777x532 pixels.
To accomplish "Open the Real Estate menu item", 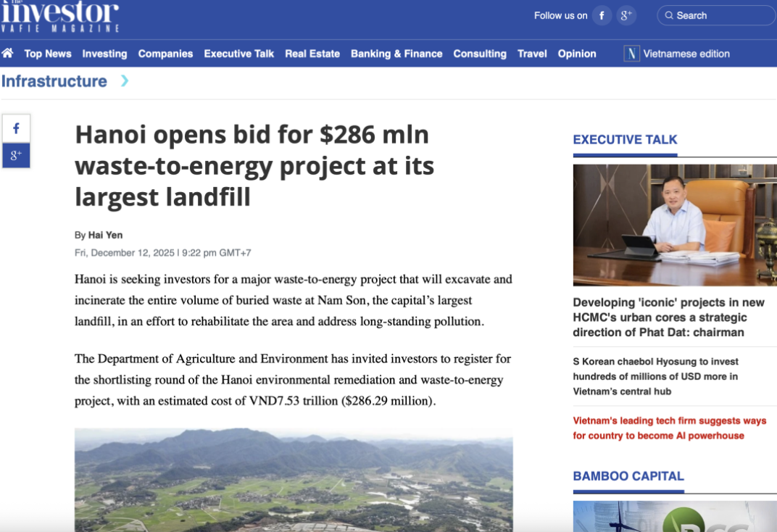I will 312,54.
